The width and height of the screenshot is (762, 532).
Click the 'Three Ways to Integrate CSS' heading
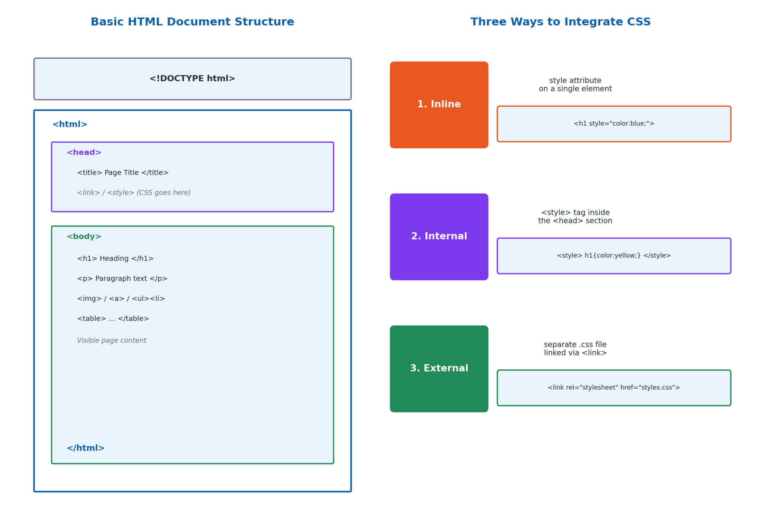[560, 22]
